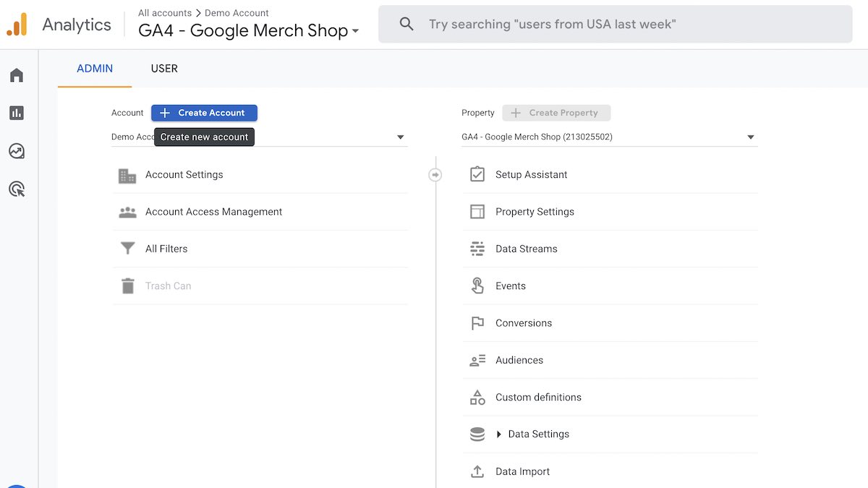Click the Setup Assistant checkbox icon
Screen dimensions: 868x488
click(477, 174)
